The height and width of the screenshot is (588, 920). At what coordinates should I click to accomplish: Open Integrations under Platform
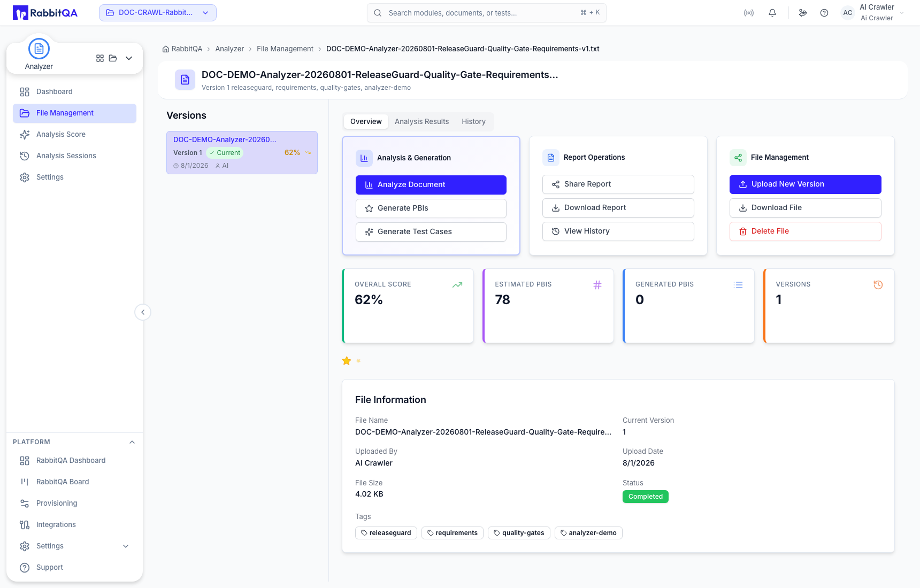pos(74,525)
